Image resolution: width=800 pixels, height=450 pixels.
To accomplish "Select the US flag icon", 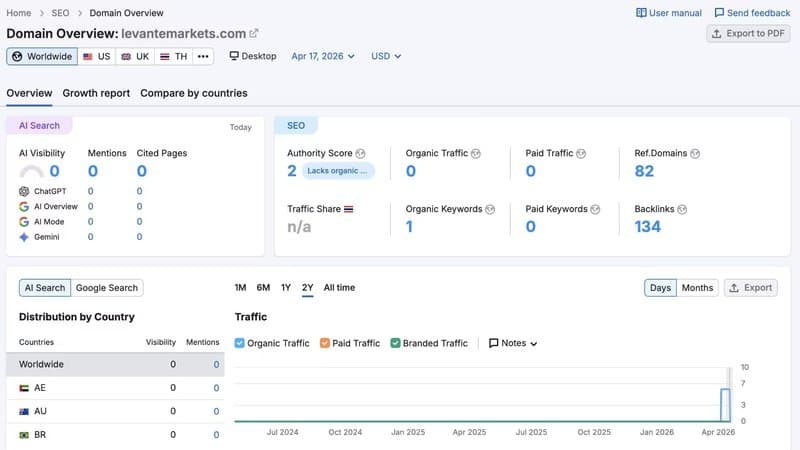I will [x=88, y=56].
